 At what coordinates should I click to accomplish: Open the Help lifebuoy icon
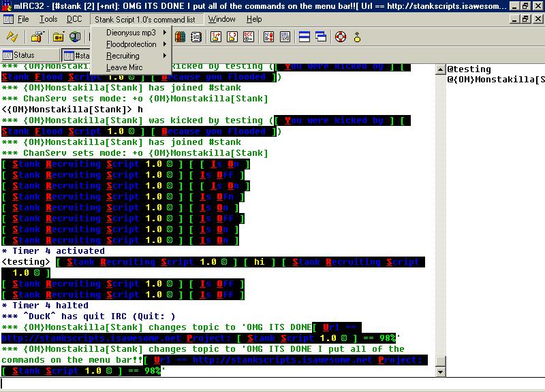point(341,37)
